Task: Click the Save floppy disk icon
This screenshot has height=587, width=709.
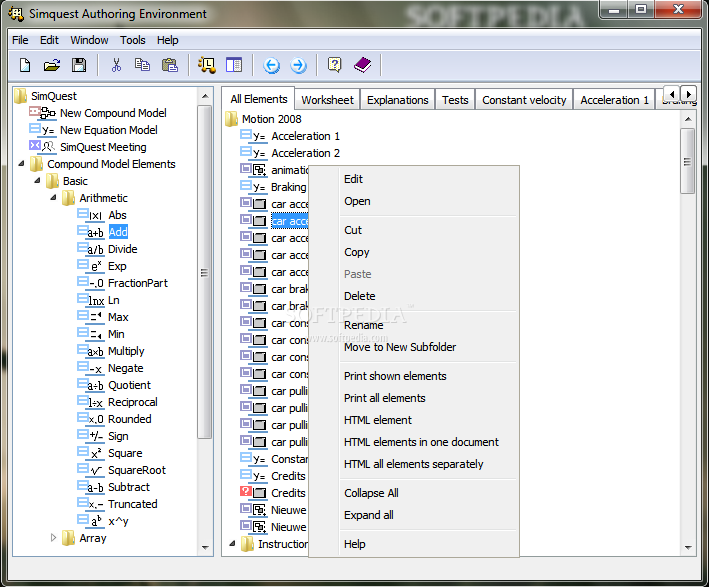Action: [79, 65]
